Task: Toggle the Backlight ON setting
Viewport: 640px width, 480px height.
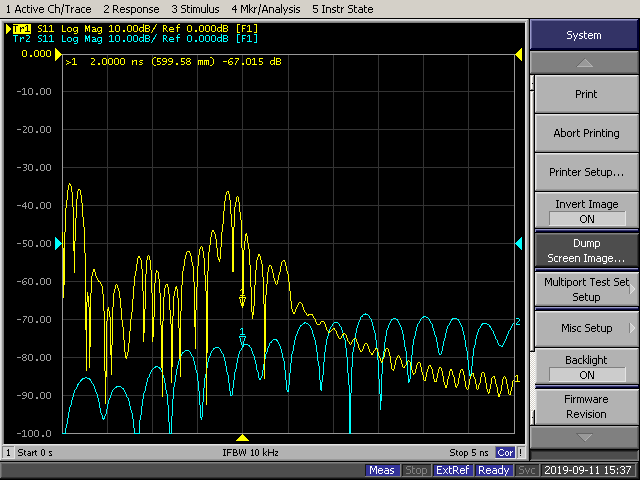Action: (586, 367)
